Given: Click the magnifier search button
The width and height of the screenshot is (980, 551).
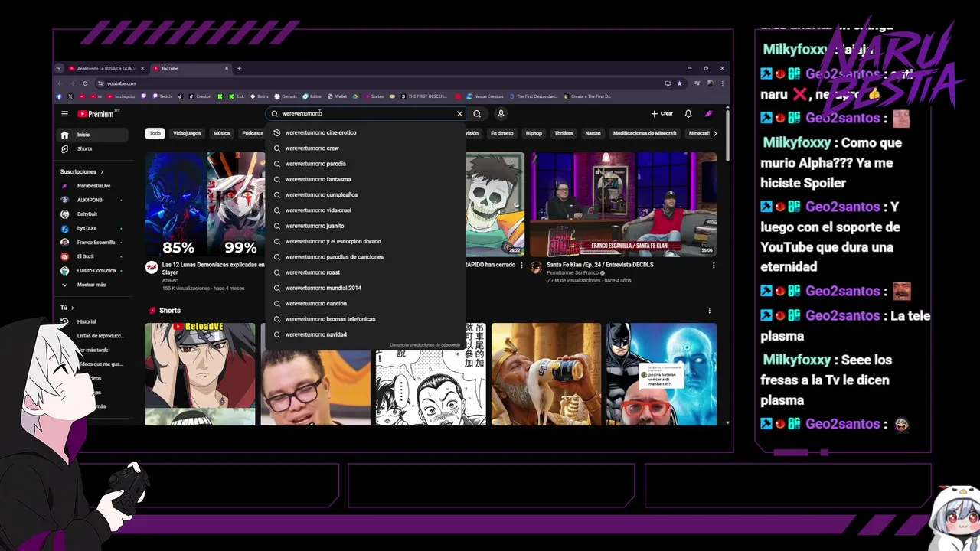Looking at the screenshot, I should [x=477, y=113].
